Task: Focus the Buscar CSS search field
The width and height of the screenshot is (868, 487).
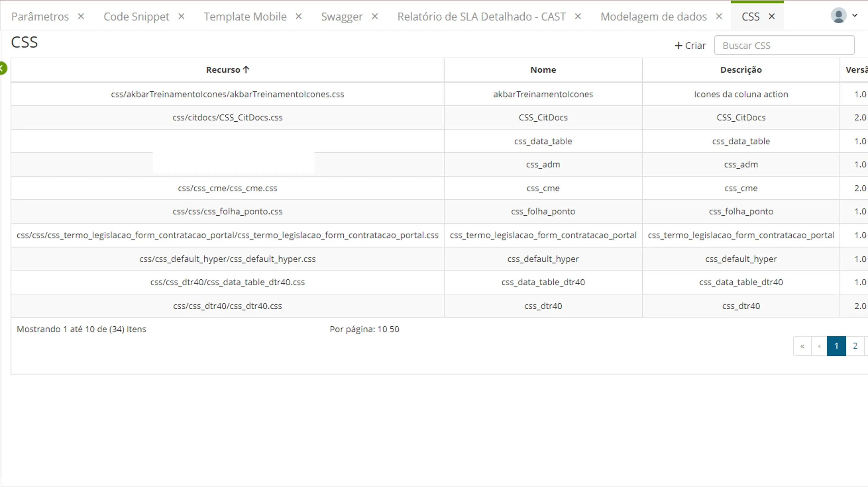Action: (784, 45)
